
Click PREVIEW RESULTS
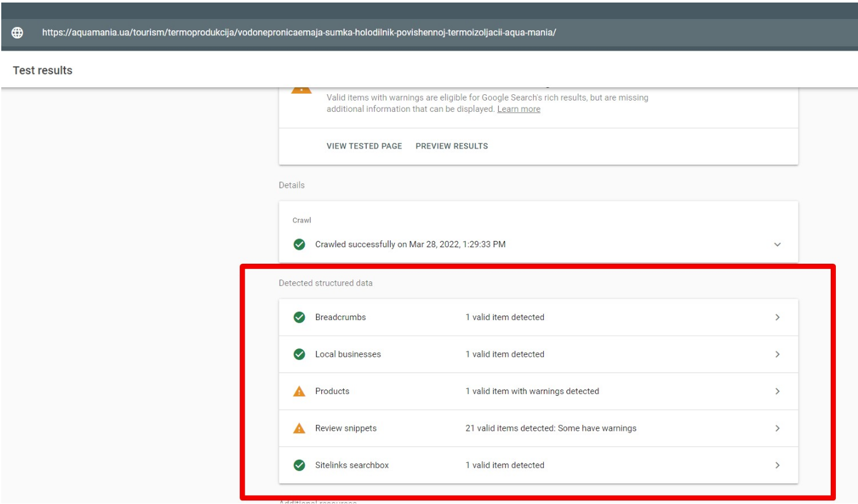452,146
